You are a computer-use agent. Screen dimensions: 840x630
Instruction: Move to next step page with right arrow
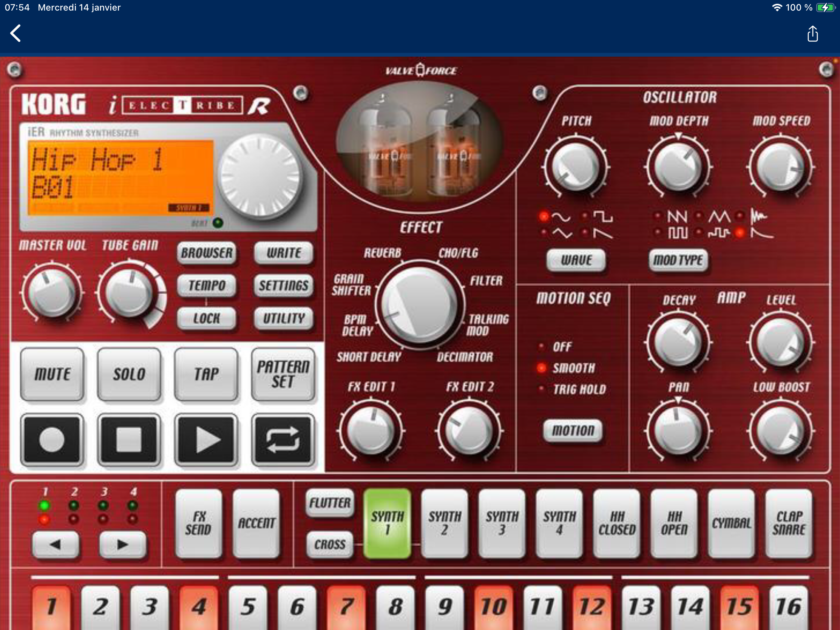[x=122, y=545]
